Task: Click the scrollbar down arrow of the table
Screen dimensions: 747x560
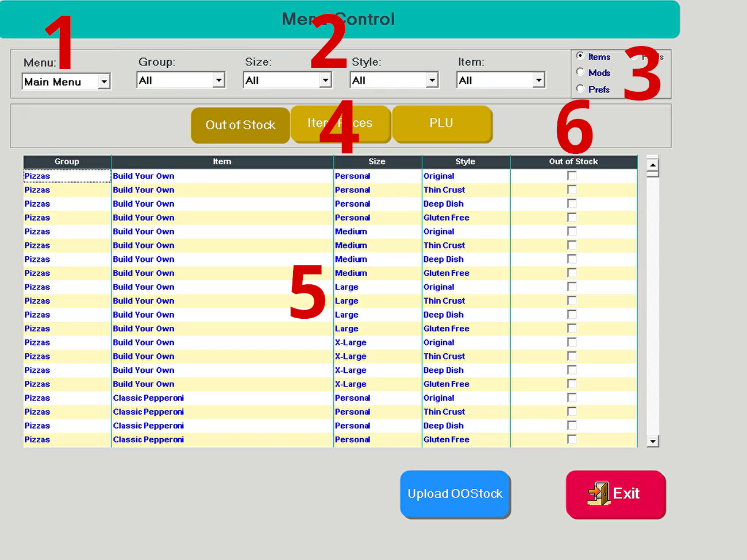Action: [x=653, y=441]
